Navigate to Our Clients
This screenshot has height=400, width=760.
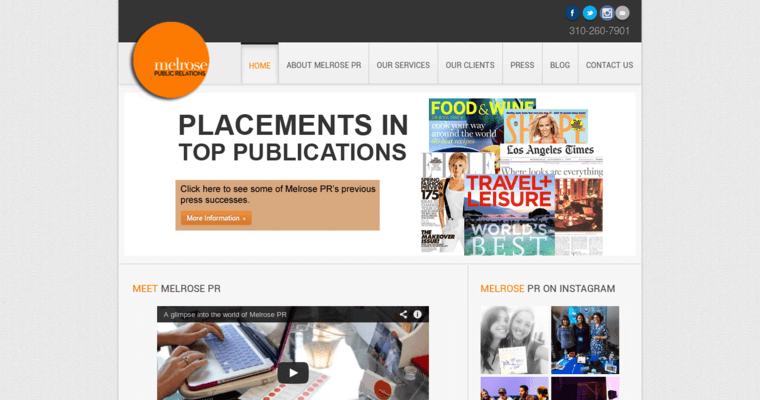point(470,65)
